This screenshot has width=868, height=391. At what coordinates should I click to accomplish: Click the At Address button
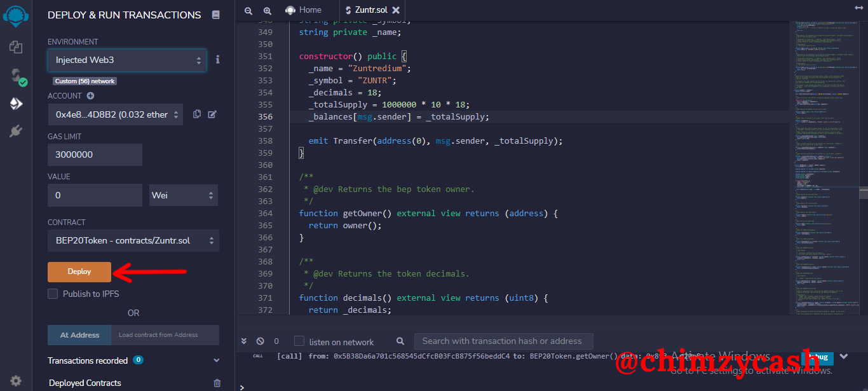79,335
